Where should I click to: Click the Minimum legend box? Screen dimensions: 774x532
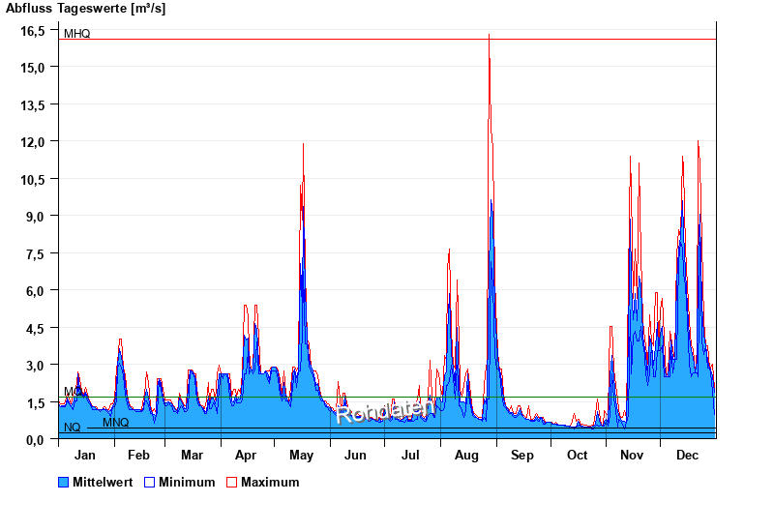(149, 482)
